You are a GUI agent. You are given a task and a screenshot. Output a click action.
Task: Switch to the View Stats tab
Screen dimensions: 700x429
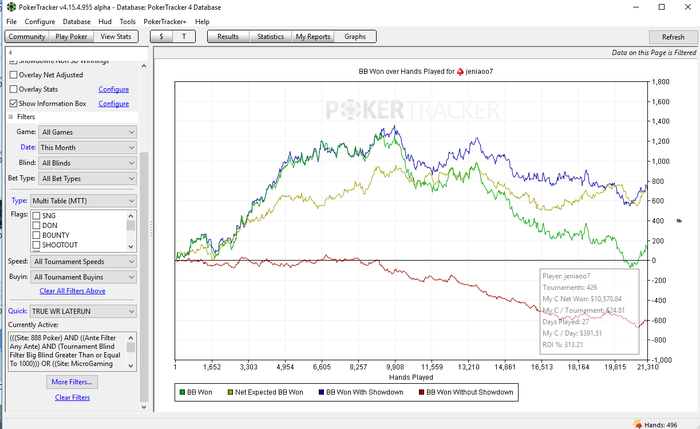(116, 37)
